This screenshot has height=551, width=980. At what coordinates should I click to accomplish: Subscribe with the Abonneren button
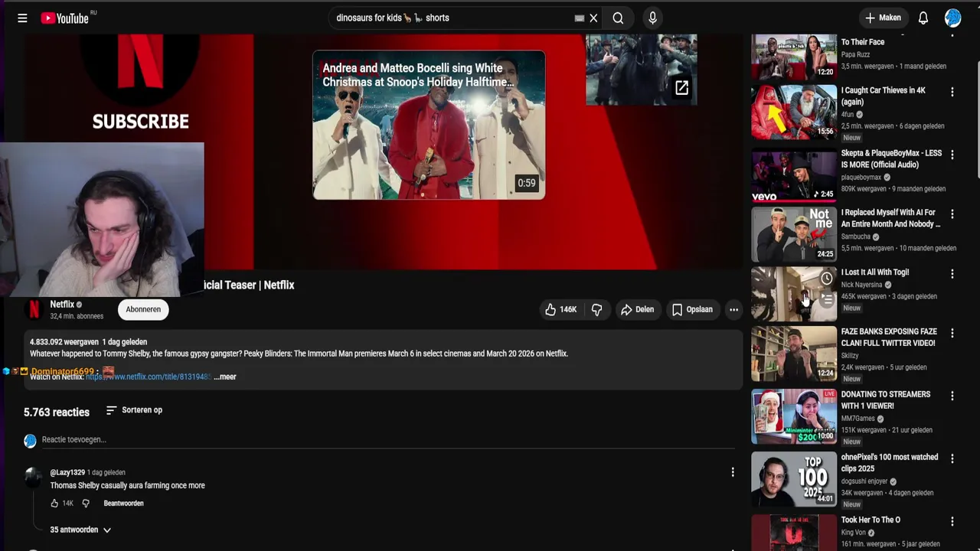click(x=143, y=309)
